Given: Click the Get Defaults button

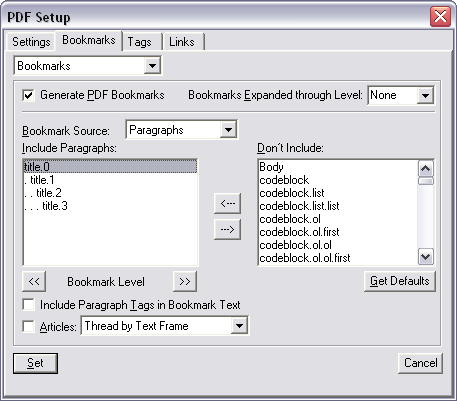Looking at the screenshot, I should pyautogui.click(x=400, y=281).
